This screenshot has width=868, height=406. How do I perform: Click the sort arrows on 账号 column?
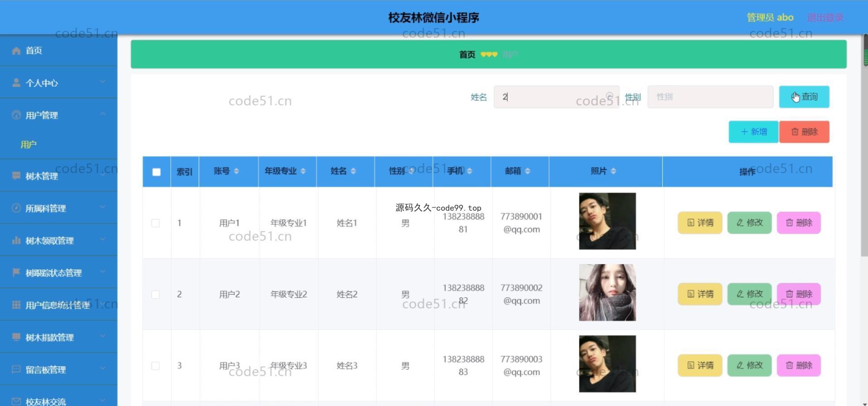[x=236, y=171]
